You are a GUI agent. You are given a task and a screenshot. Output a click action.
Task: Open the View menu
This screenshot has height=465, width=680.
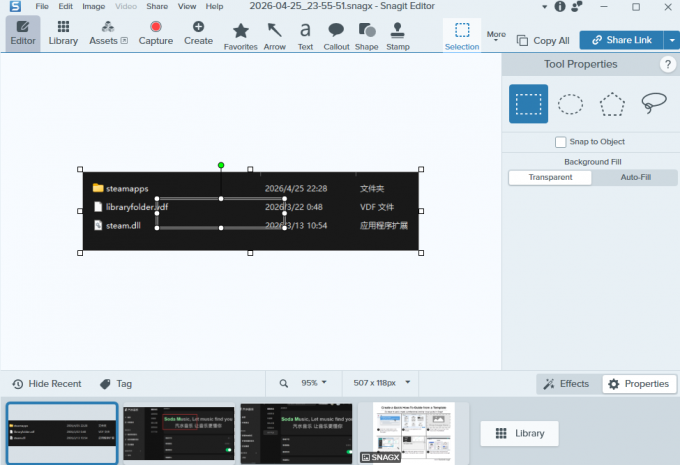pyautogui.click(x=187, y=7)
